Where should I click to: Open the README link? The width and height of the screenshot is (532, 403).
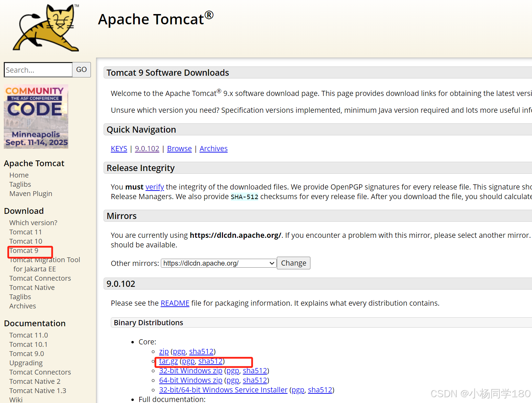175,303
